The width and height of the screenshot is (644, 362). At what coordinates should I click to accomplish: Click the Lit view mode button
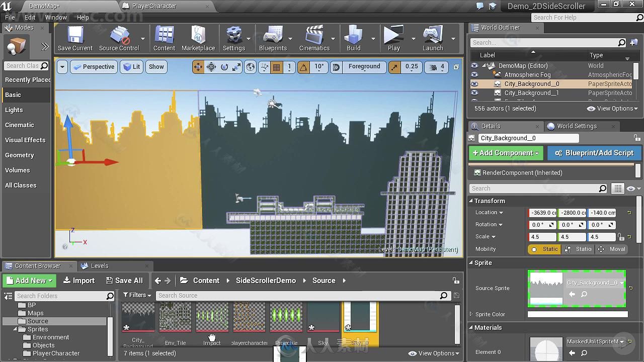(x=132, y=67)
